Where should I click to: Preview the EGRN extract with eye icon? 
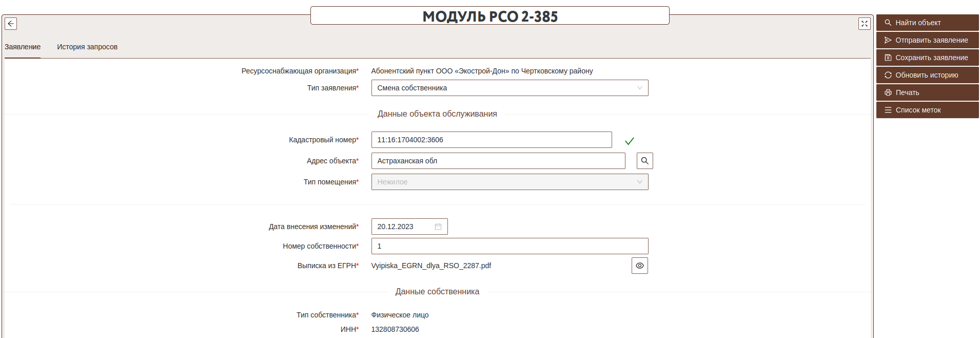click(x=639, y=266)
